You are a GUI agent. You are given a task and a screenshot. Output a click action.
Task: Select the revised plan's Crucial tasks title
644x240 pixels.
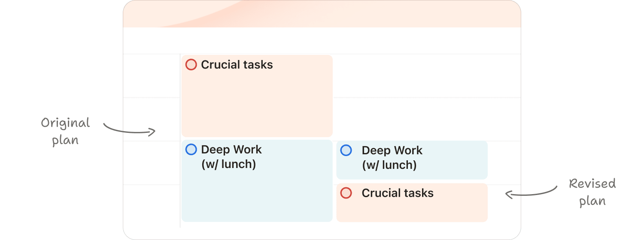point(398,193)
